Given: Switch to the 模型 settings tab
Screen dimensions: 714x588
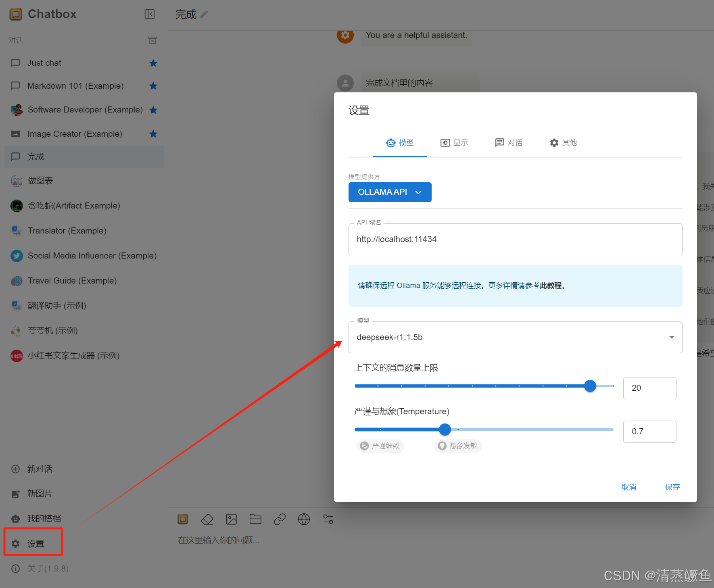Looking at the screenshot, I should tap(400, 143).
